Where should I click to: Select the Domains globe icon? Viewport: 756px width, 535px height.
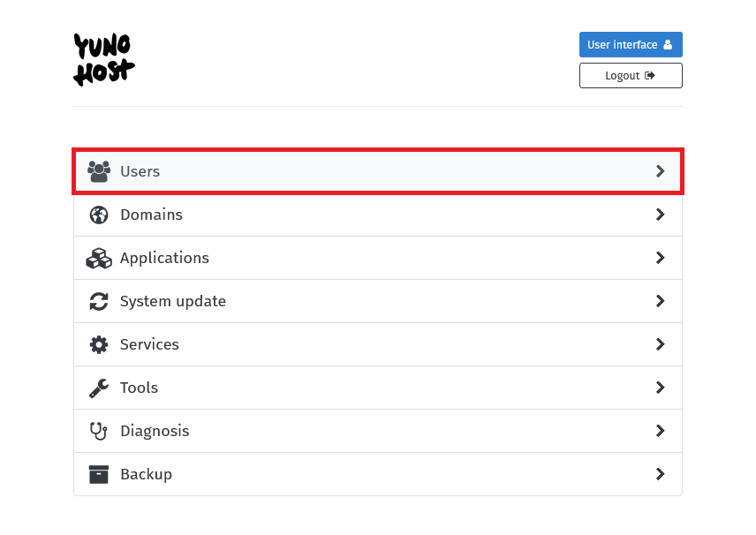tap(99, 215)
